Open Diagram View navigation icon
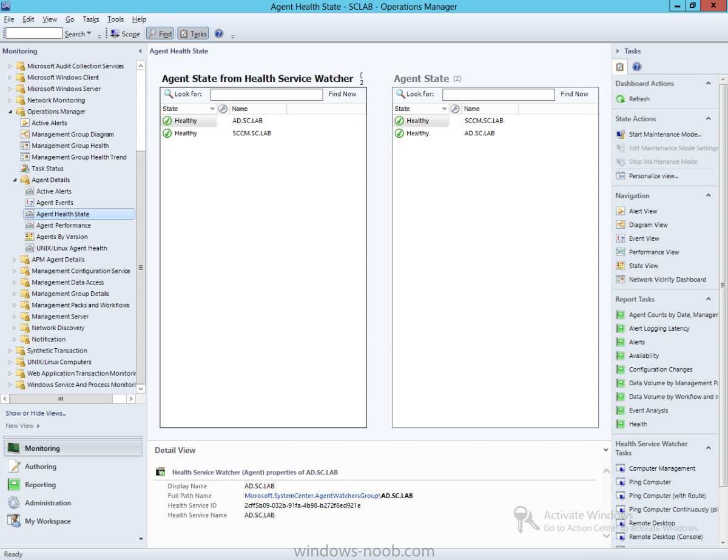 click(620, 224)
